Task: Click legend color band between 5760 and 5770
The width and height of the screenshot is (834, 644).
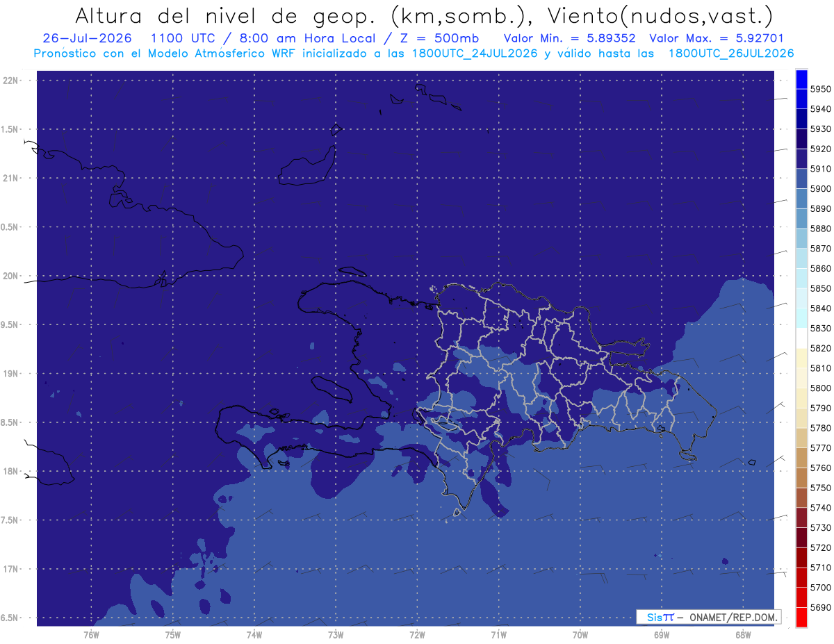Action: 801,458
